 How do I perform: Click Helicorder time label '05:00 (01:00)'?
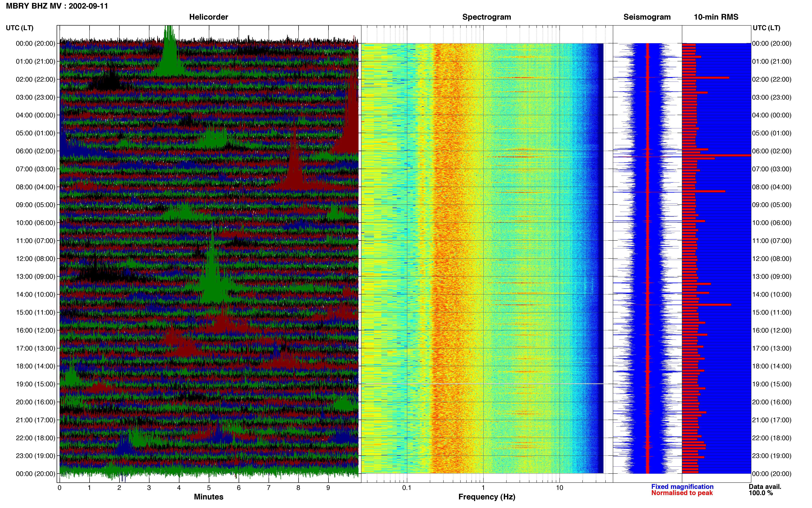(36, 133)
